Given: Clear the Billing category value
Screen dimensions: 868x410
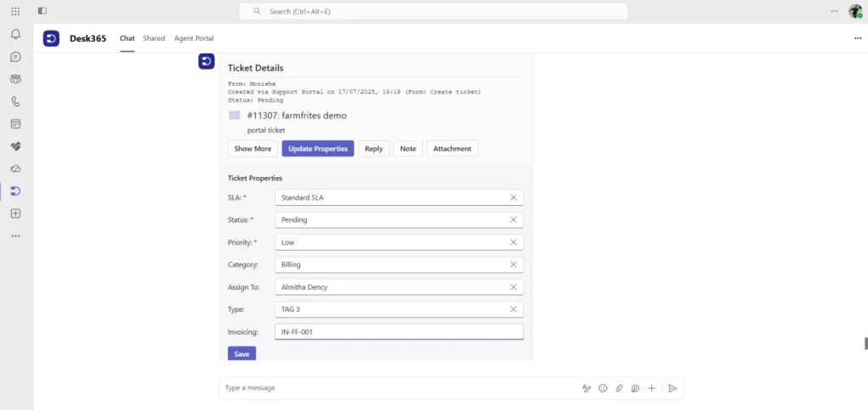Looking at the screenshot, I should pyautogui.click(x=513, y=264).
